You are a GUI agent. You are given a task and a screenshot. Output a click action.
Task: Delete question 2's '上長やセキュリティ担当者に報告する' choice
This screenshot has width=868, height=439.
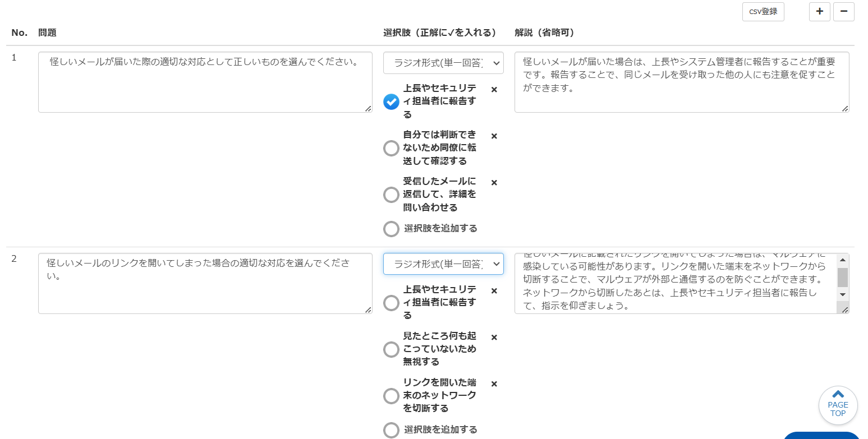click(x=494, y=290)
